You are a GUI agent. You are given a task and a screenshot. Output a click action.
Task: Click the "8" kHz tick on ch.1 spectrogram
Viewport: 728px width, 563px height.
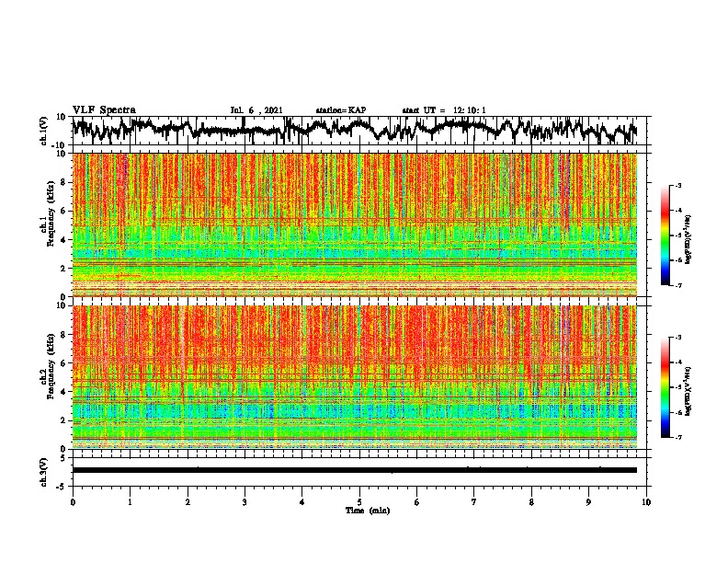click(x=63, y=182)
